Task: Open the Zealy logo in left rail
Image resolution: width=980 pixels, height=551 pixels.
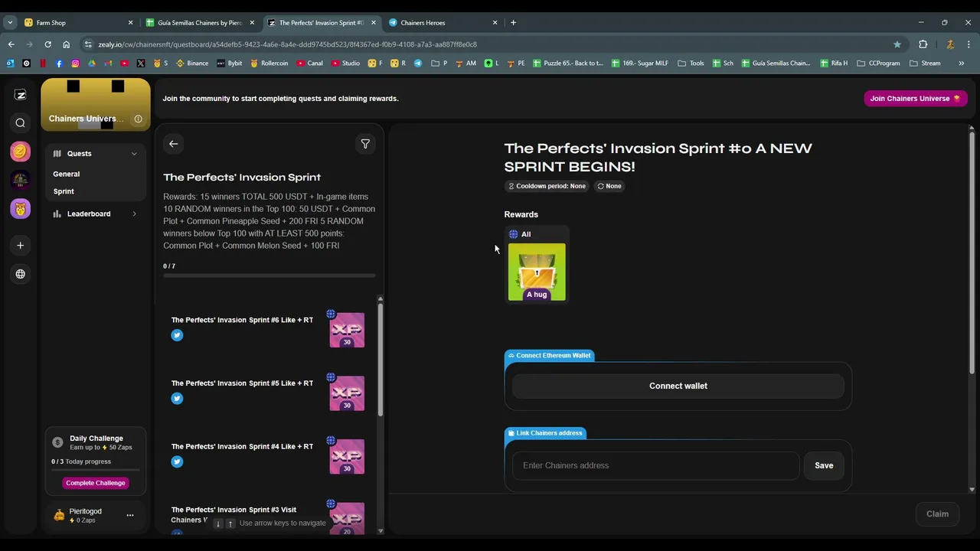Action: click(x=21, y=95)
